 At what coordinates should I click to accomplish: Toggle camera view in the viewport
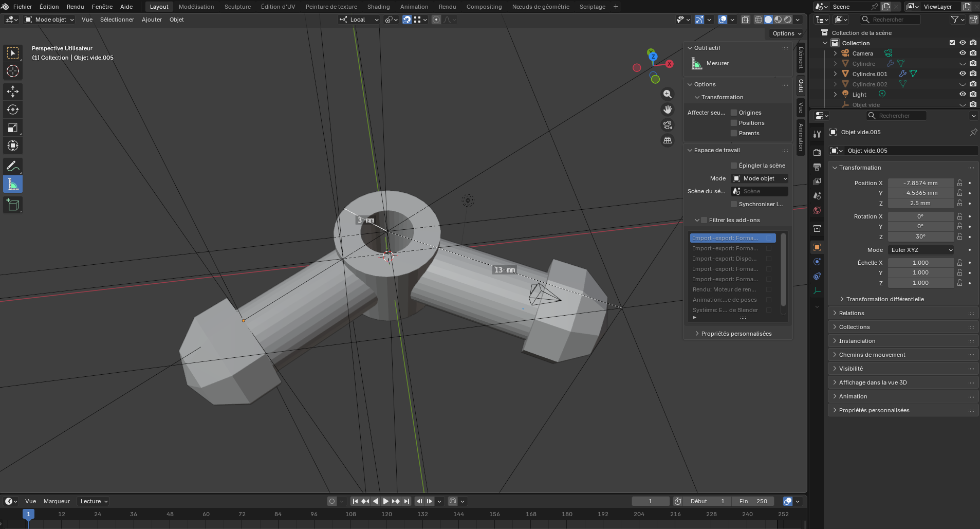click(667, 125)
